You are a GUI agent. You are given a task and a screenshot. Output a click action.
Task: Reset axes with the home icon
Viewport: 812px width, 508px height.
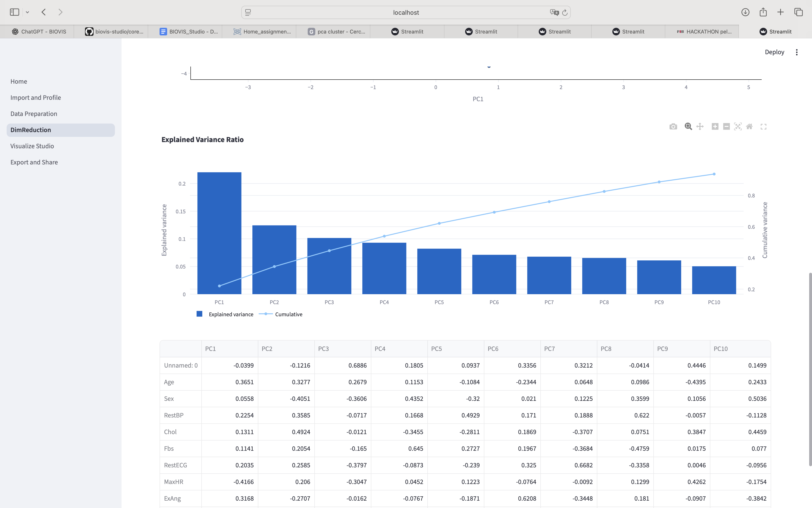coord(749,127)
